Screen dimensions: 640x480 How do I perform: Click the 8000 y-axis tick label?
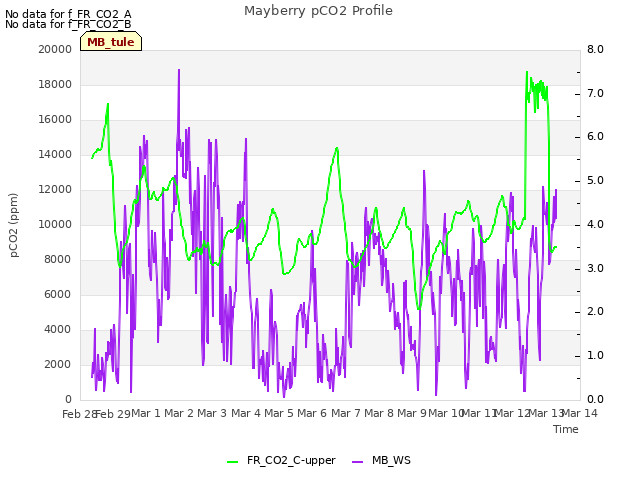coord(58,260)
